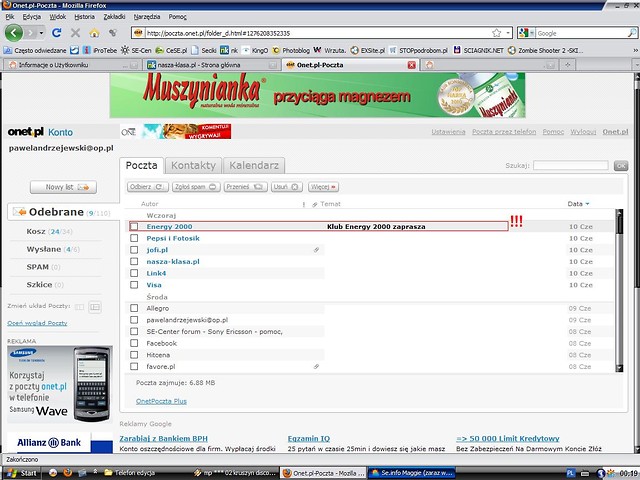Viewport: 640px width, 480px height.
Task: Open the Zakładki menu
Action: coord(114,17)
